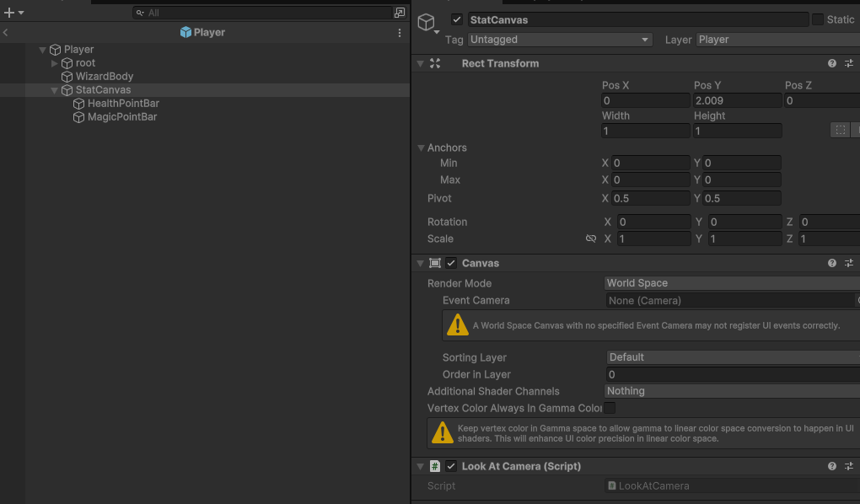Toggle constrained proportions scale link icon
The image size is (860, 504).
tap(591, 239)
